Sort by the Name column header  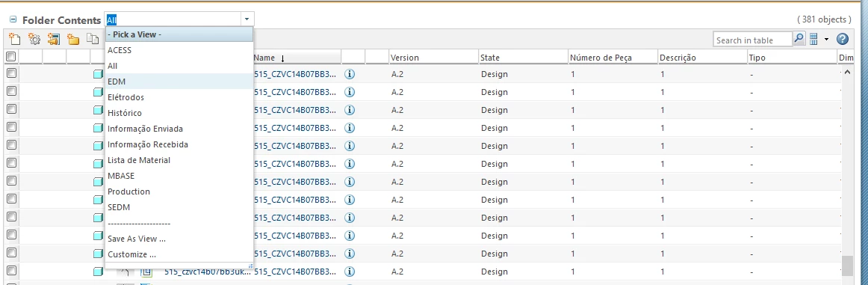pos(297,58)
